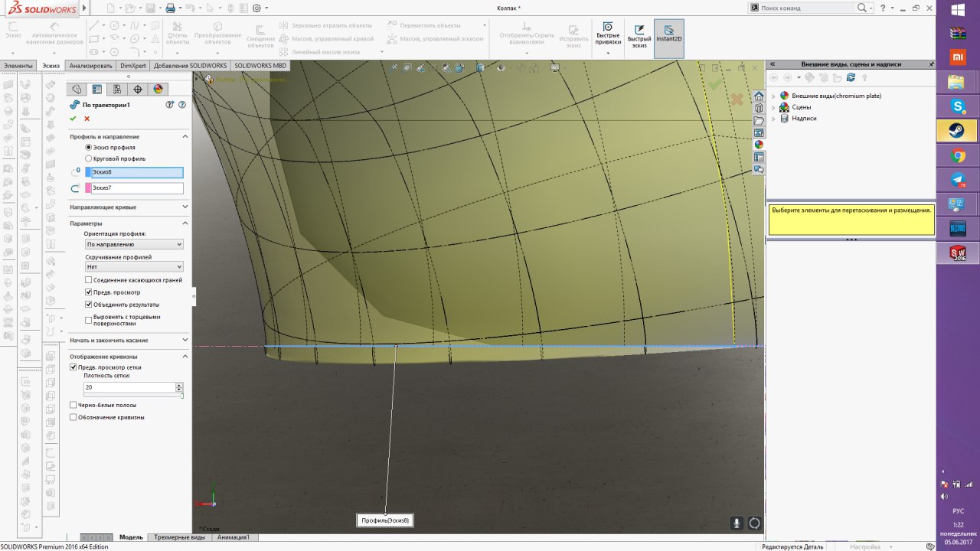Image resolution: width=980 pixels, height=551 pixels.
Task: Click the Windows Start button
Action: (x=957, y=10)
